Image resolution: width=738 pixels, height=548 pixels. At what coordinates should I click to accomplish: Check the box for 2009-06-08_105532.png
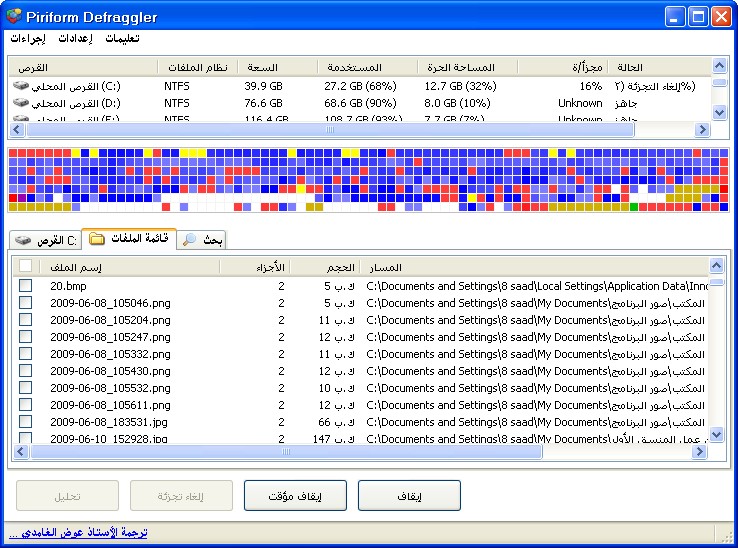(x=25, y=387)
